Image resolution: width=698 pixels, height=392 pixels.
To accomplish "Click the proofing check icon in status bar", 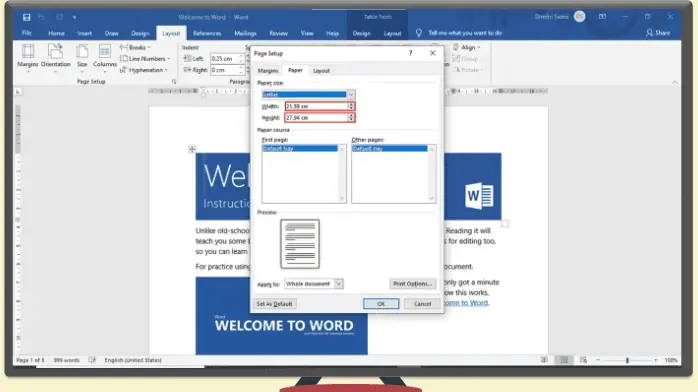I will tap(92, 360).
